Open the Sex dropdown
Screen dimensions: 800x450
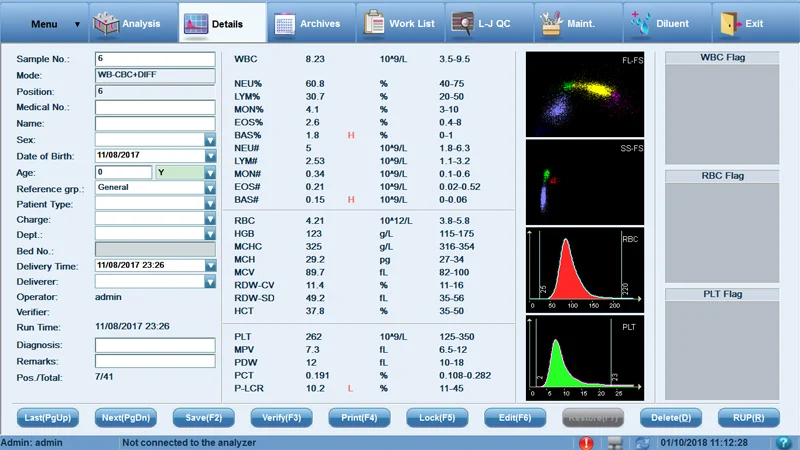(x=210, y=140)
